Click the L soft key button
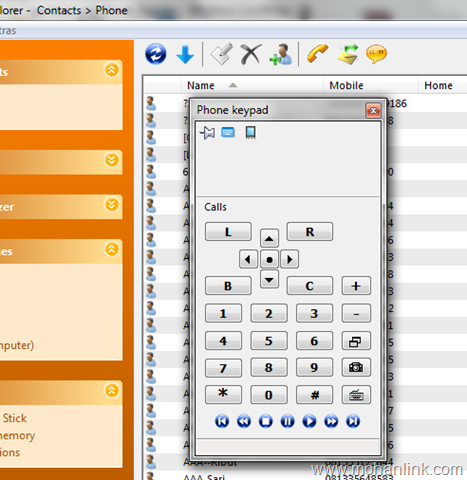 click(228, 232)
